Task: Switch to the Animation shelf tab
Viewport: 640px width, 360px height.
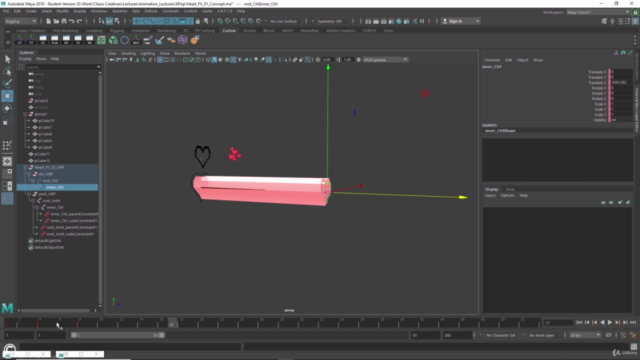Action: tap(140, 31)
